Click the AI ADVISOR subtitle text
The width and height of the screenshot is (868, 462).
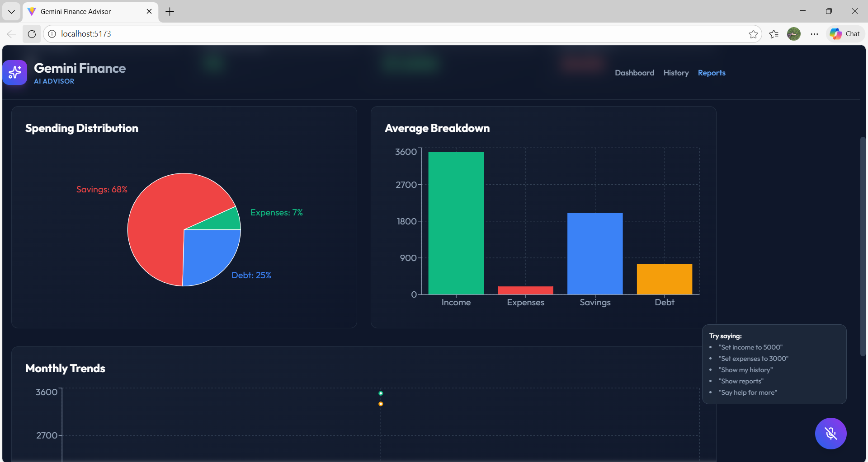[x=54, y=81]
